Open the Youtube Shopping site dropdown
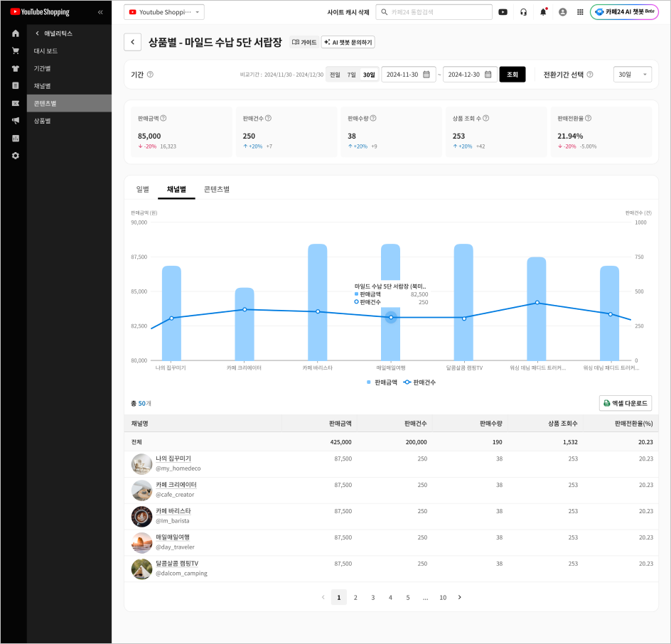Image resolution: width=671 pixels, height=644 pixels. click(164, 12)
